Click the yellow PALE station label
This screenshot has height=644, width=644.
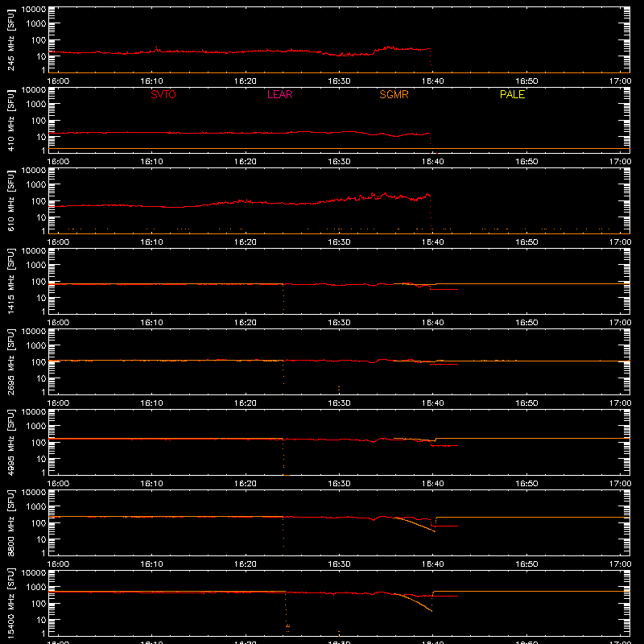(x=512, y=94)
